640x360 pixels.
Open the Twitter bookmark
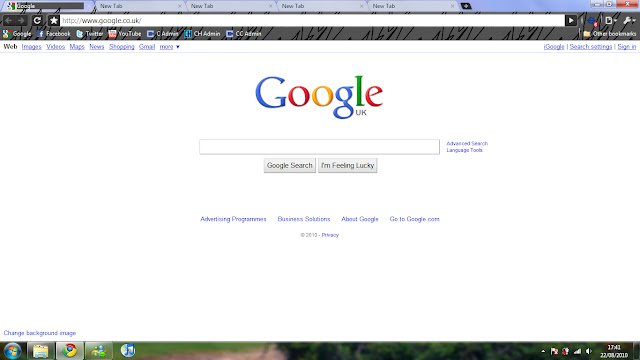[89, 34]
